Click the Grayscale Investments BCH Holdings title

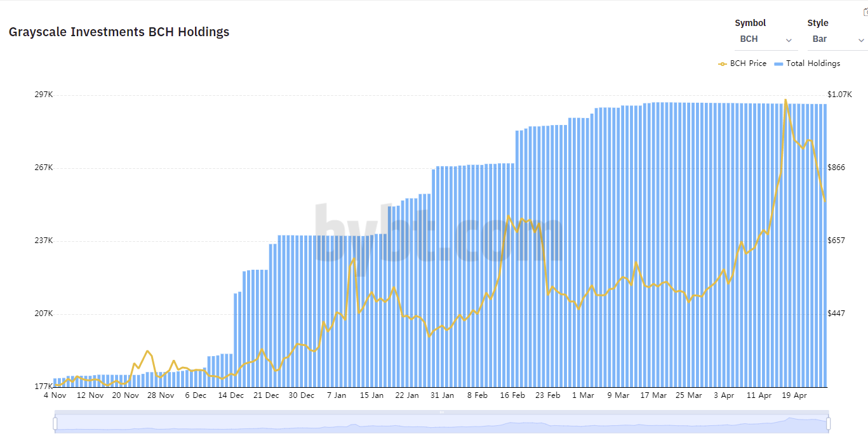pyautogui.click(x=119, y=32)
